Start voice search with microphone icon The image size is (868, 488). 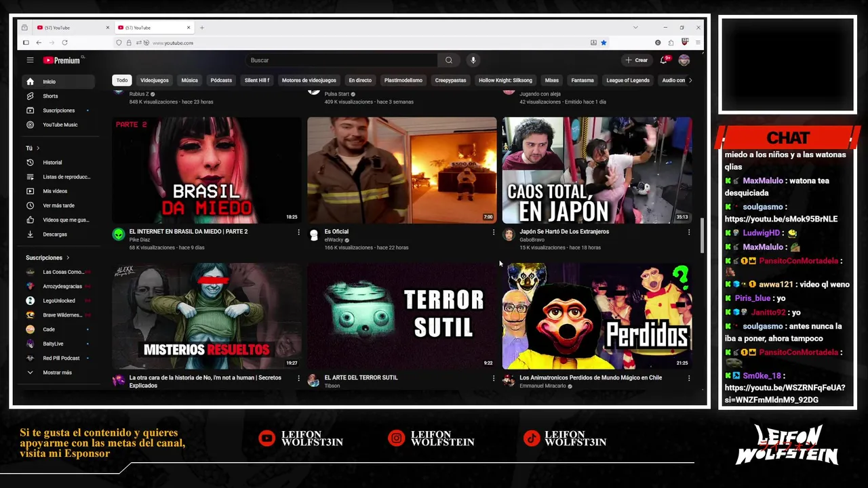pyautogui.click(x=473, y=60)
